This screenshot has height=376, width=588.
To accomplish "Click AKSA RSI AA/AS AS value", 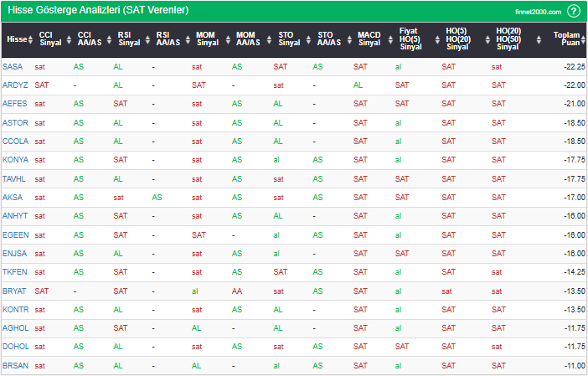I will (157, 197).
